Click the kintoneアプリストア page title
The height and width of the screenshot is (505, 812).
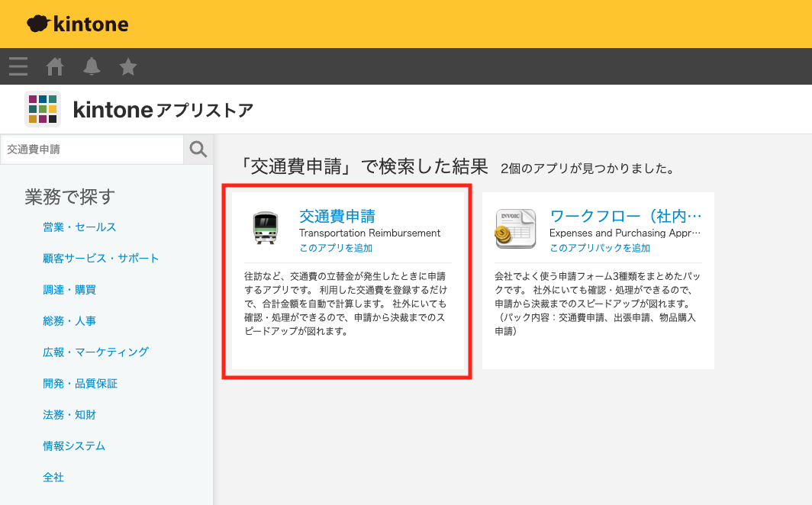163,110
